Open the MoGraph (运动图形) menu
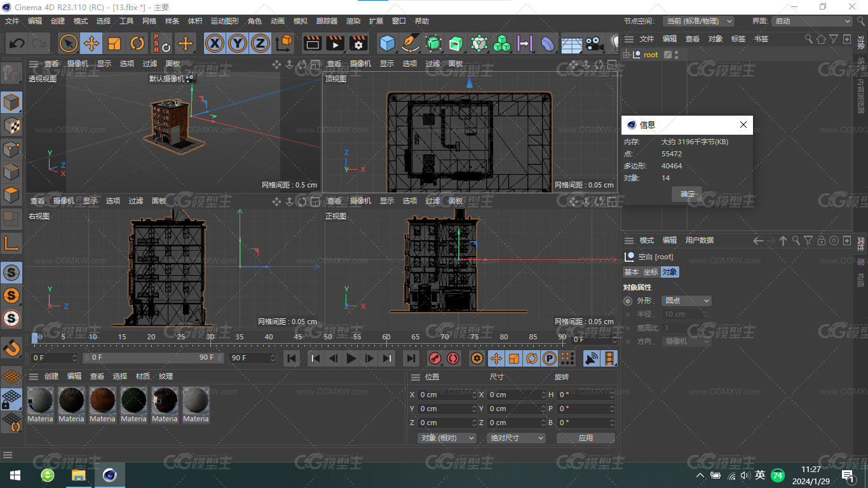This screenshot has width=868, height=488. point(225,21)
